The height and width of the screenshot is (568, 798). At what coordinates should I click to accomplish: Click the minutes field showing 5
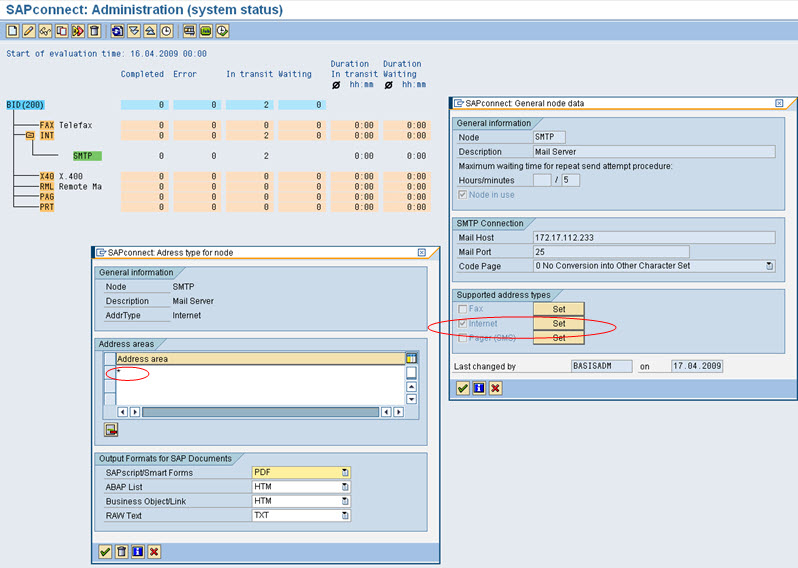[x=571, y=180]
